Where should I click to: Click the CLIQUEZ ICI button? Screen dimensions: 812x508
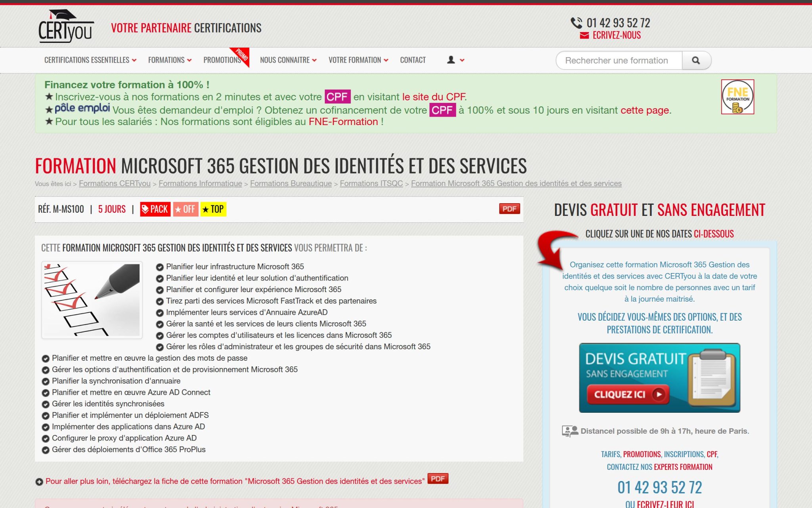coord(628,394)
